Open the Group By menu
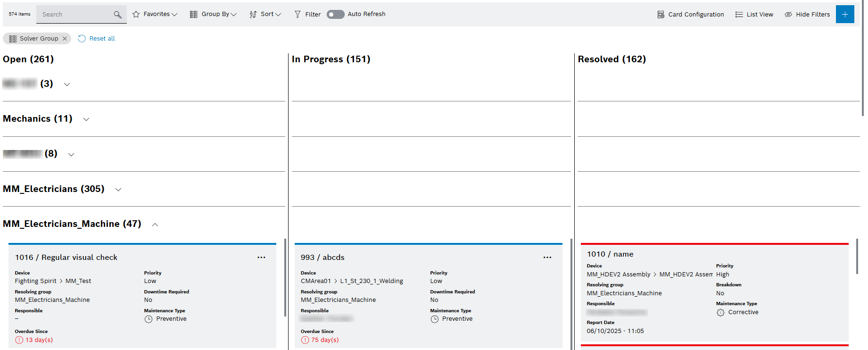The image size is (868, 350). pos(213,15)
